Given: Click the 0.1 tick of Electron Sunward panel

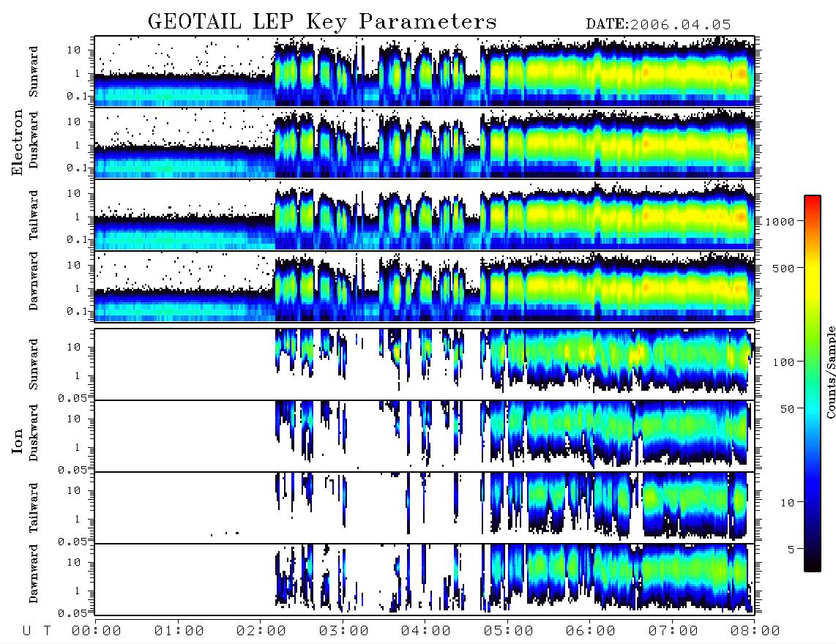Looking at the screenshot, I should (x=76, y=97).
